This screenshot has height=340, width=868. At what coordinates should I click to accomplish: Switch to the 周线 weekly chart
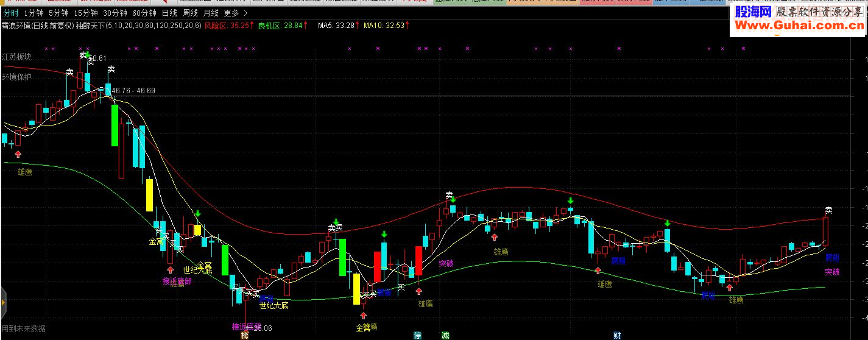190,13
